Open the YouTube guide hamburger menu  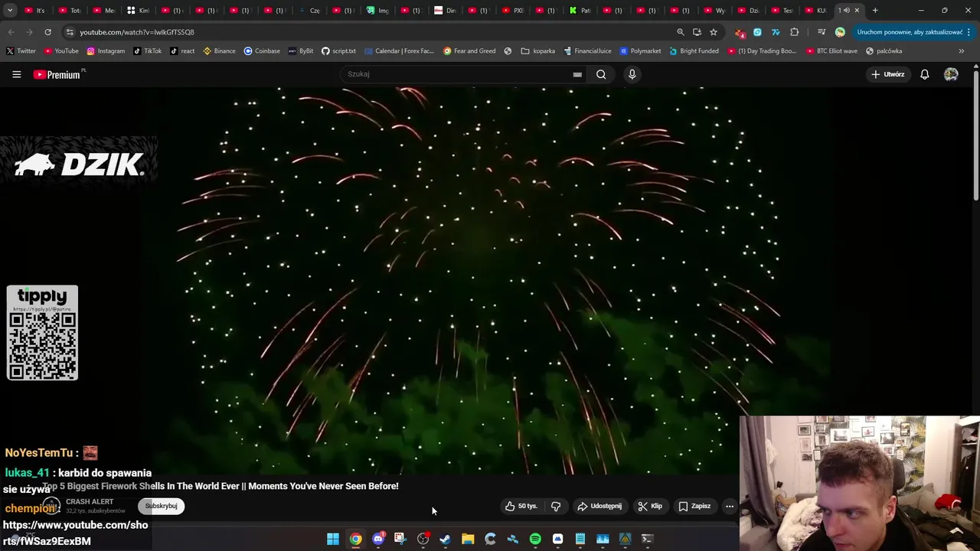point(16,74)
